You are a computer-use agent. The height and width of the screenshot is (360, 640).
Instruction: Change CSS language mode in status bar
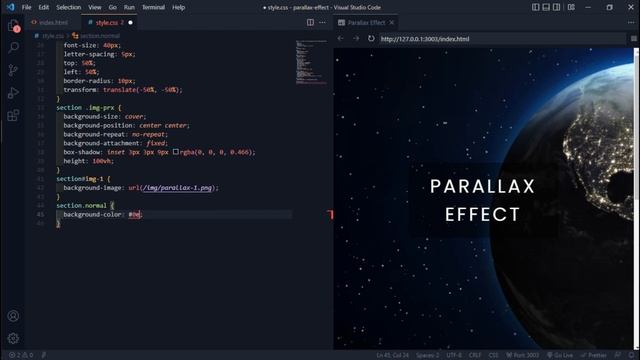click(x=493, y=355)
